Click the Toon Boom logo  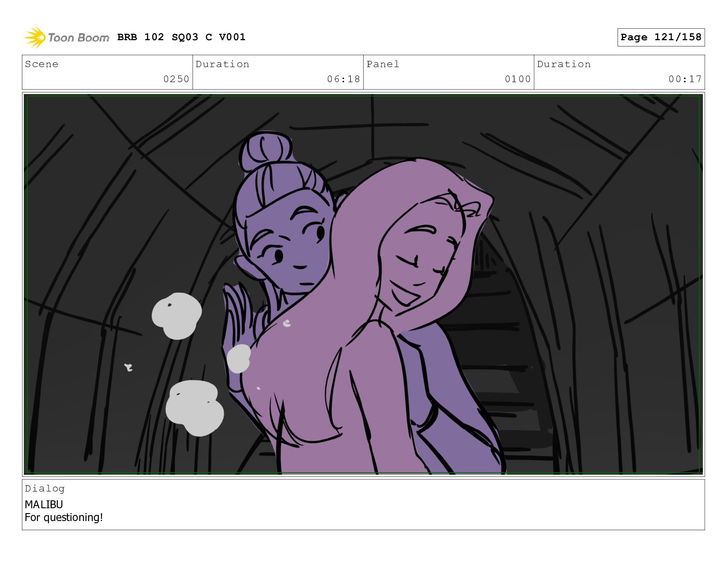coord(66,38)
